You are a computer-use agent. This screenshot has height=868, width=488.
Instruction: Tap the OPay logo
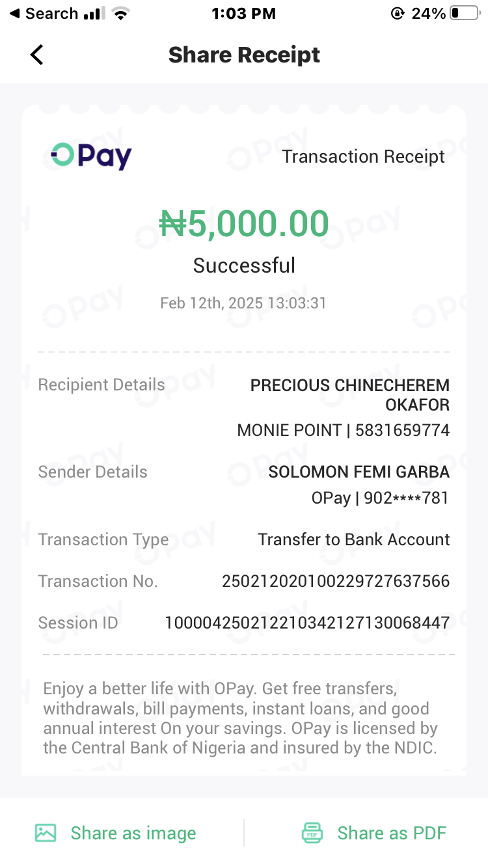(91, 156)
